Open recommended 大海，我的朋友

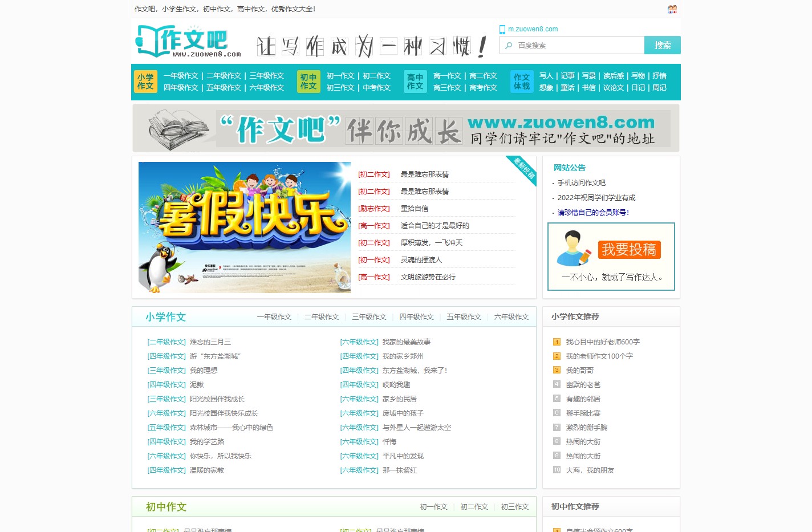coord(590,470)
